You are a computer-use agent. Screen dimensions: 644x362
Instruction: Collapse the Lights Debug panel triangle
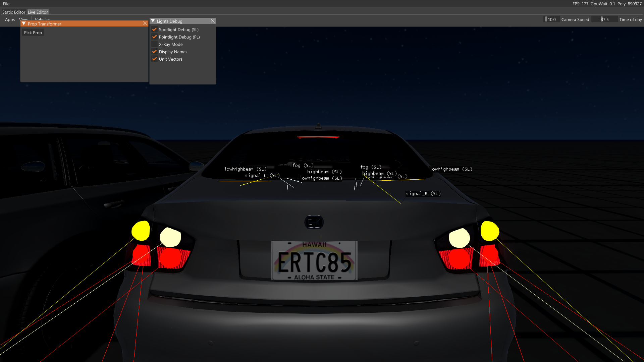pyautogui.click(x=153, y=21)
